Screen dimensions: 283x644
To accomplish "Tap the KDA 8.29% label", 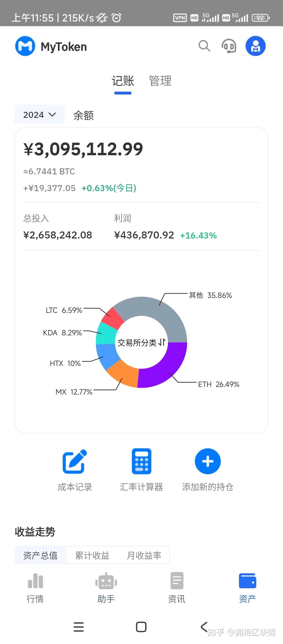I will [x=62, y=333].
